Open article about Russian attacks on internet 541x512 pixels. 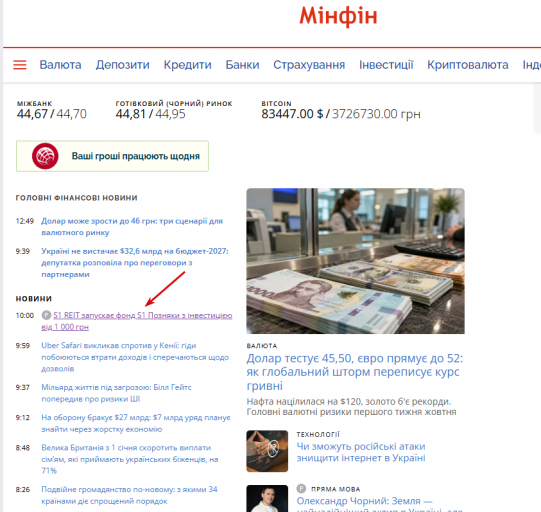(361, 452)
